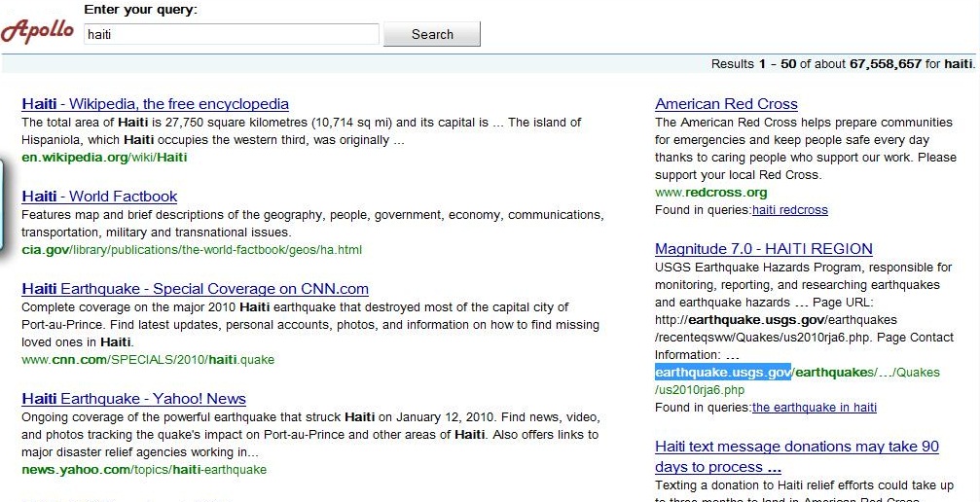
Task: Visit the news.yahoo.com/topics/haiti-earthquake URL
Action: (144, 470)
